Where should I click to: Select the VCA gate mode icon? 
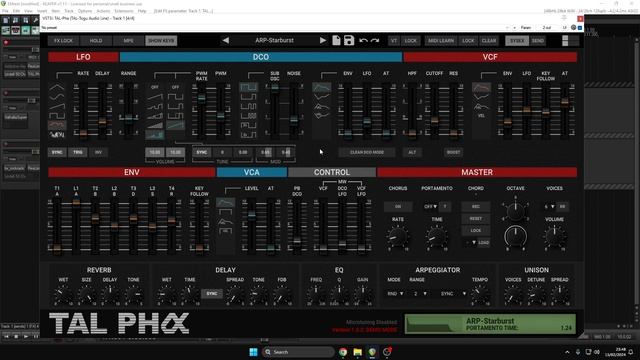point(225,212)
